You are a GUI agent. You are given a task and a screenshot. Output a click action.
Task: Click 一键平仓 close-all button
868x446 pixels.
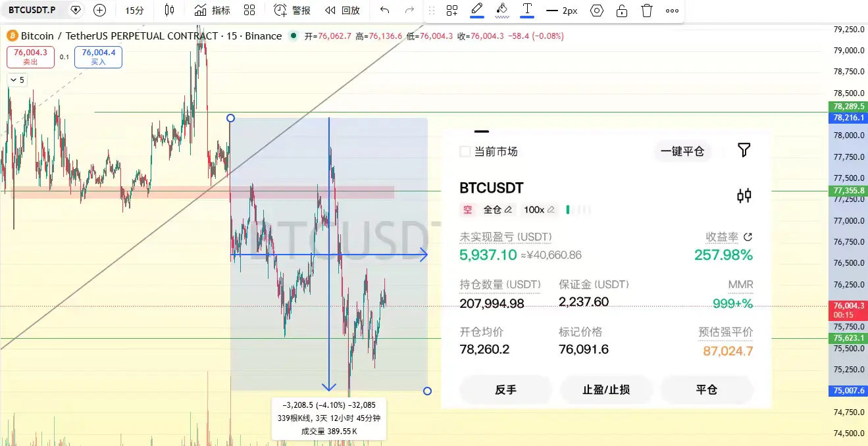pyautogui.click(x=682, y=151)
